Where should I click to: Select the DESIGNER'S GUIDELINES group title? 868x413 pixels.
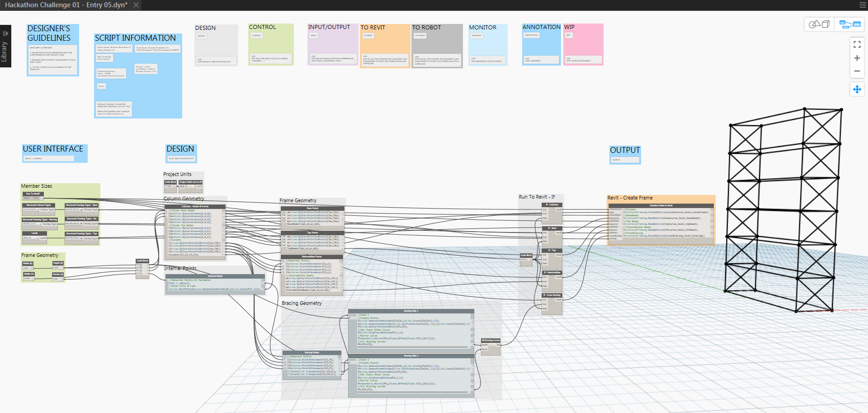point(49,33)
